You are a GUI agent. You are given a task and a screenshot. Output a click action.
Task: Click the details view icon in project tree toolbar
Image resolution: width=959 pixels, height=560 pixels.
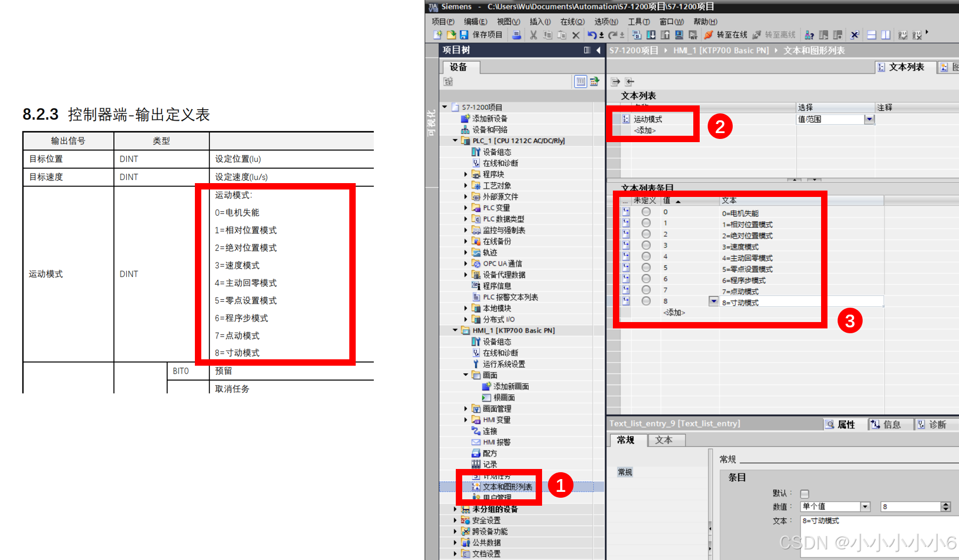click(580, 81)
